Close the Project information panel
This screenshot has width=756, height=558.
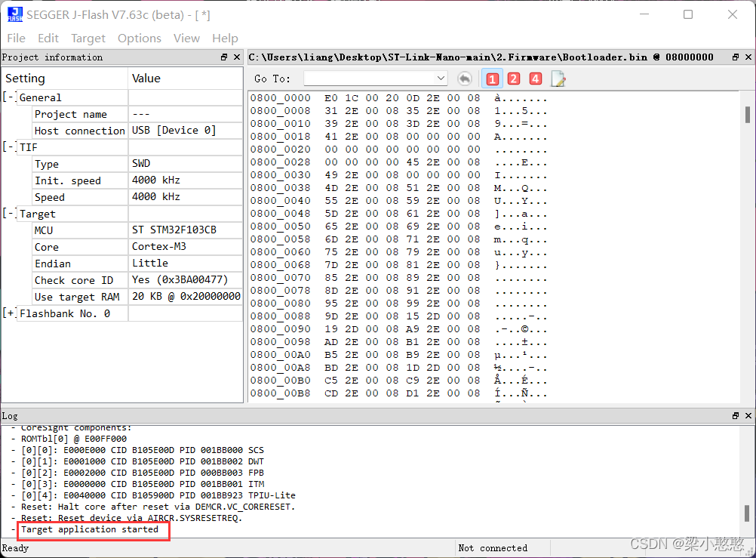[237, 57]
